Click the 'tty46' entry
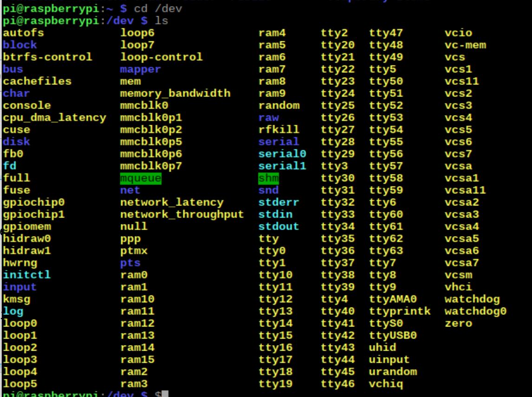Image resolution: width=532 pixels, height=397 pixels. (x=338, y=384)
